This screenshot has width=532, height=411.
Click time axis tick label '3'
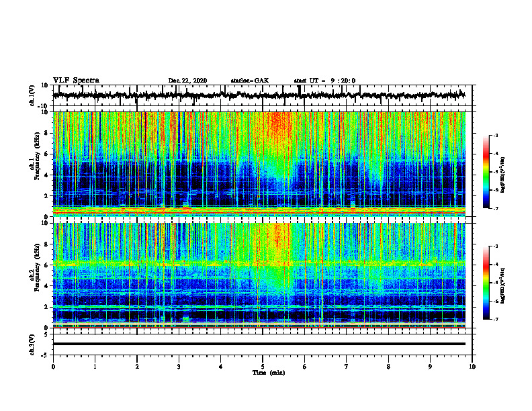pos(179,367)
